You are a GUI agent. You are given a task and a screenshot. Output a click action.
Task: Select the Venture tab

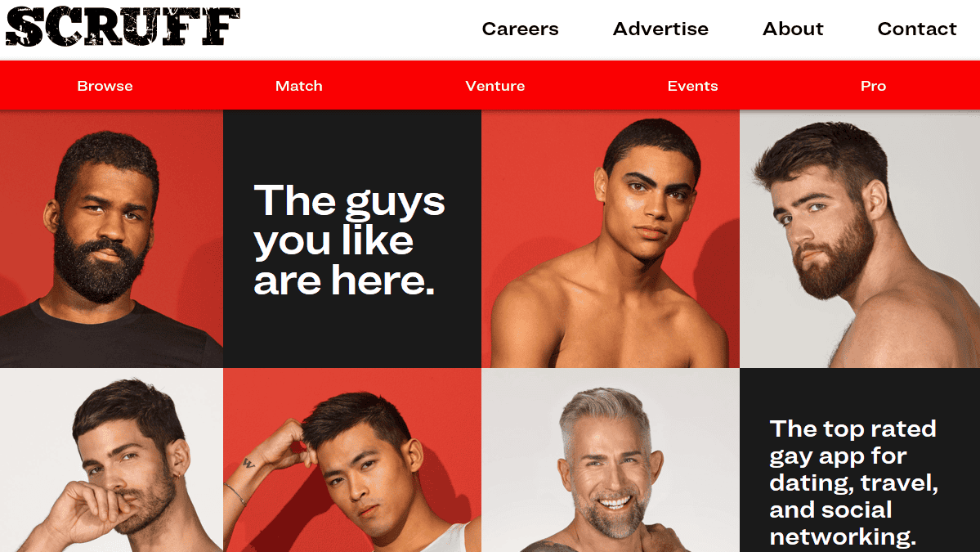click(x=495, y=86)
